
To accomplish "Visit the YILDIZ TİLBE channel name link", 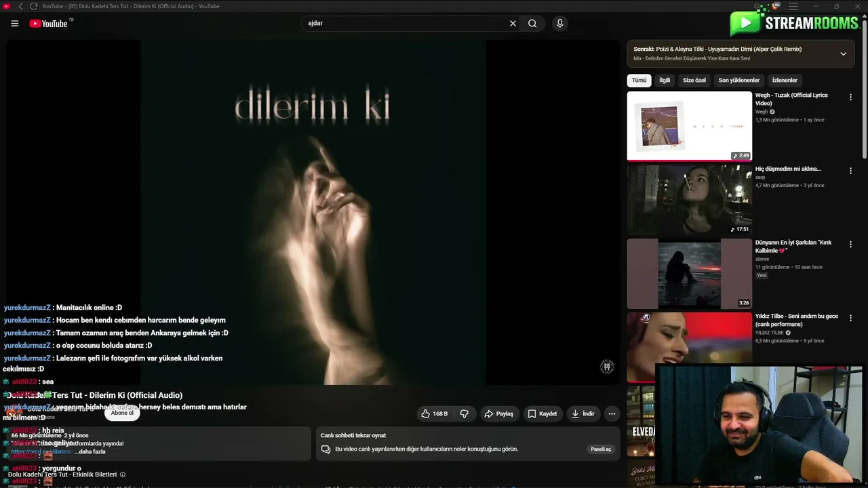I will (x=769, y=333).
